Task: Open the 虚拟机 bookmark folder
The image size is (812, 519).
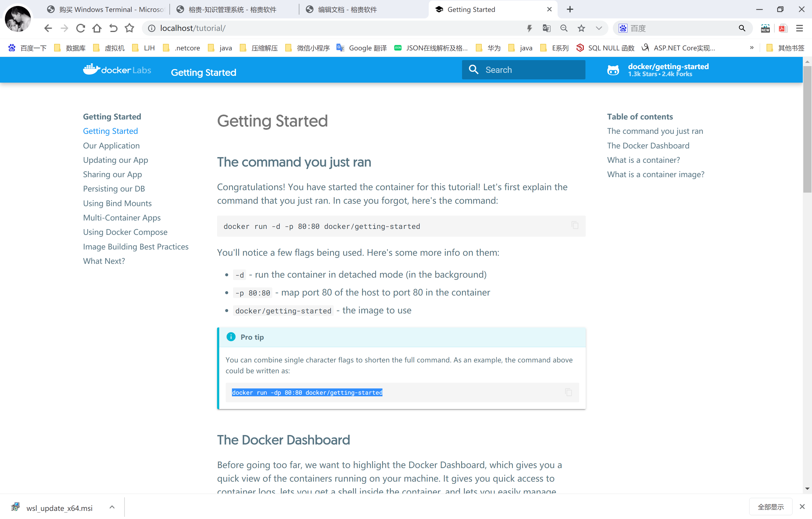Action: pyautogui.click(x=109, y=48)
